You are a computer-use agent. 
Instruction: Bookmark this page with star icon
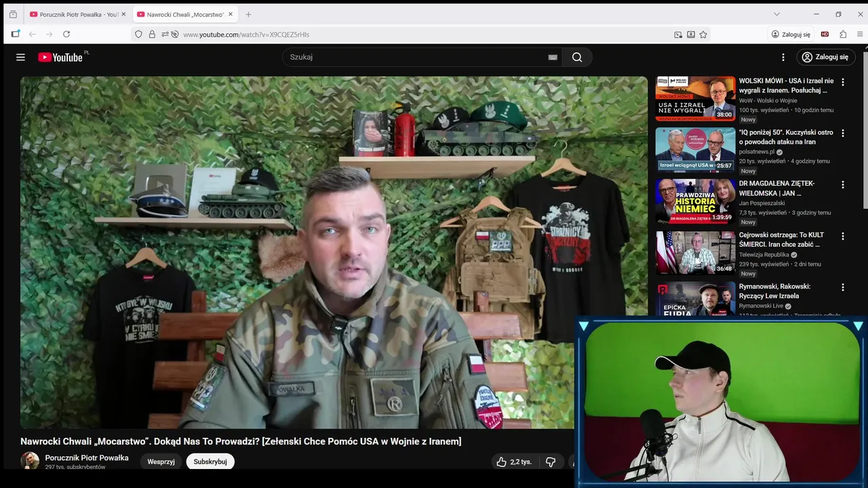(703, 34)
